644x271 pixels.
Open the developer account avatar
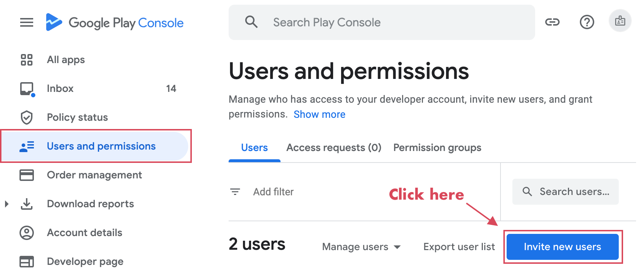pyautogui.click(x=620, y=21)
